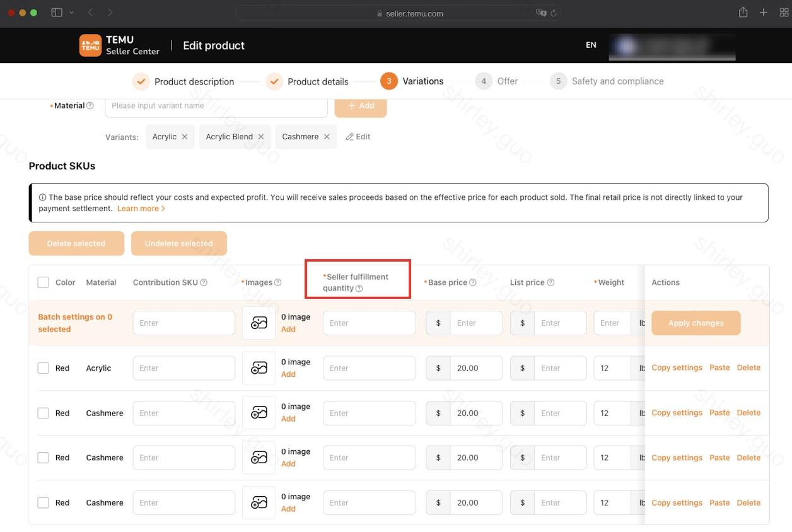Check the Red Acrylic SKU row checkbox

coord(43,368)
